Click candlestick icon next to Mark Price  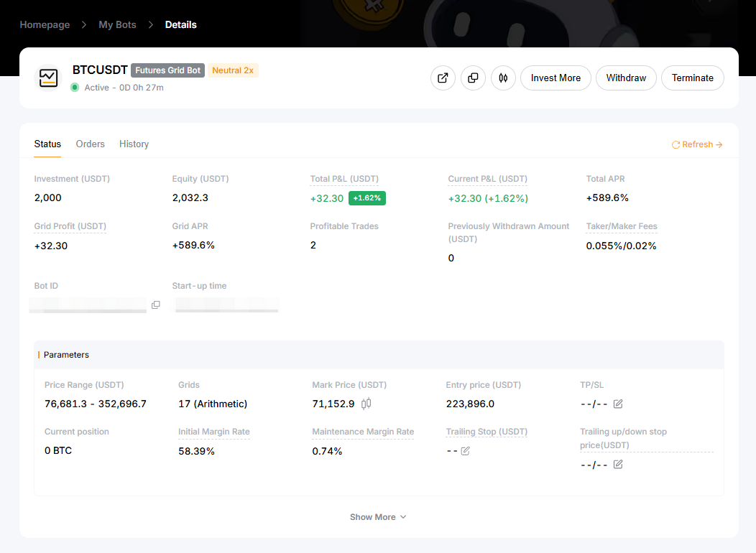point(367,404)
